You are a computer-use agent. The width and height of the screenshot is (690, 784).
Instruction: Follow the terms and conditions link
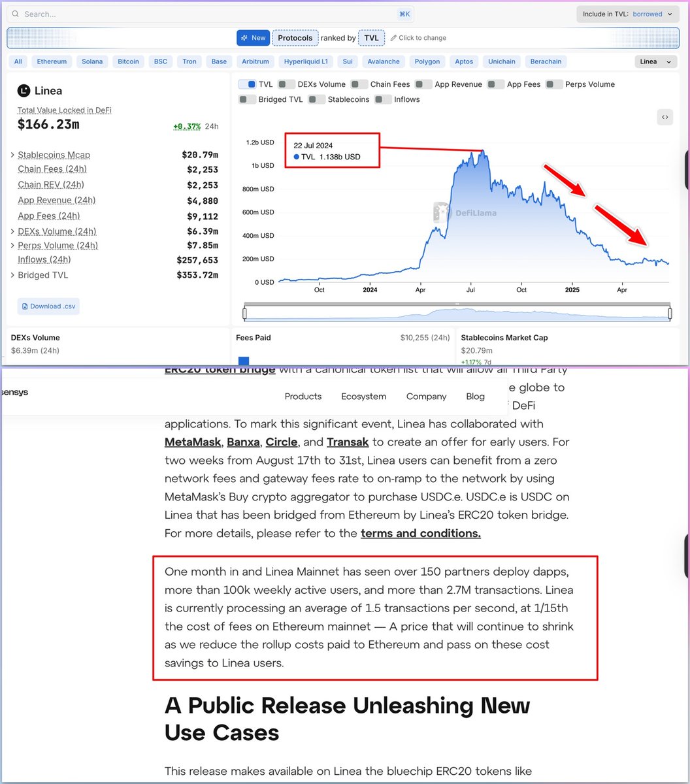pyautogui.click(x=420, y=534)
